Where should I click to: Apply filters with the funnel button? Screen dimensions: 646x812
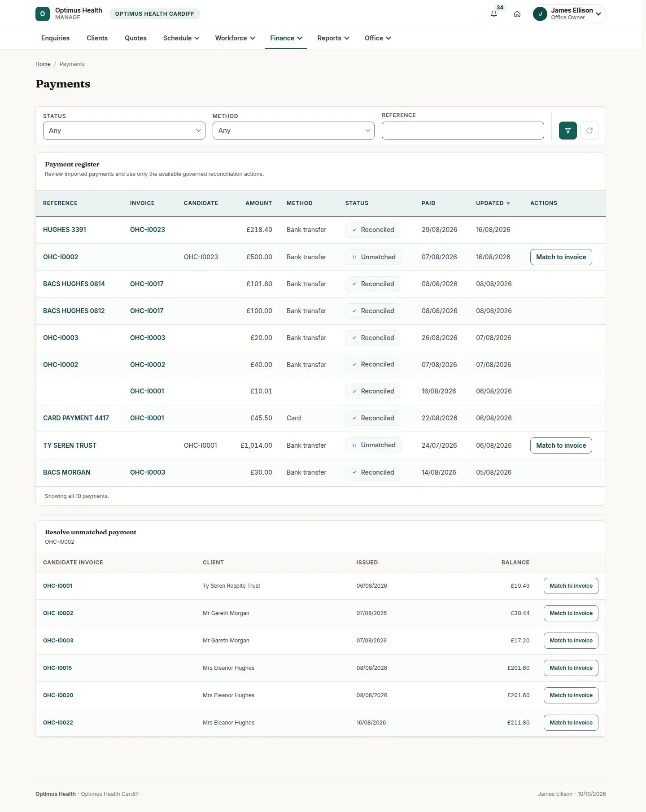(x=567, y=131)
